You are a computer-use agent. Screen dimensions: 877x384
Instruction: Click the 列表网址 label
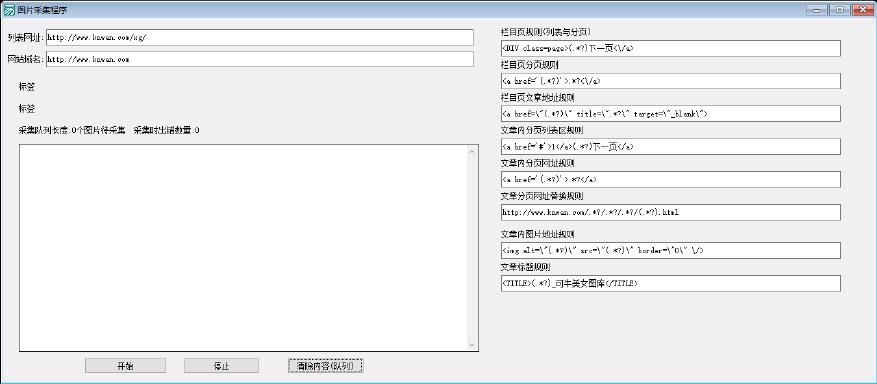26,37
